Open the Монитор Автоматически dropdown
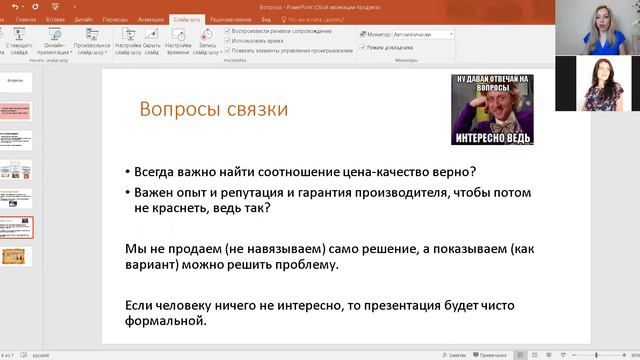 pos(423,35)
